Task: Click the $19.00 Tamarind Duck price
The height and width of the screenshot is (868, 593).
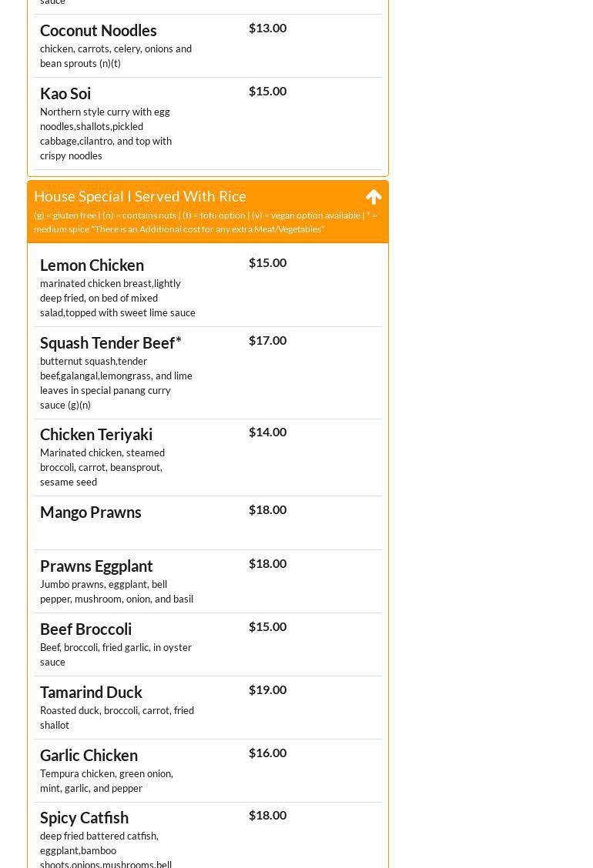Action: [x=267, y=689]
